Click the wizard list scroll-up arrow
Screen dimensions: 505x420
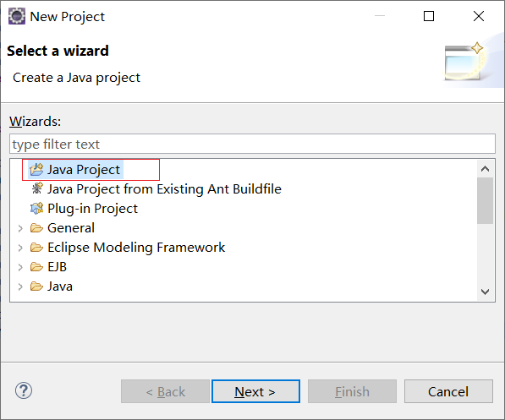click(485, 169)
